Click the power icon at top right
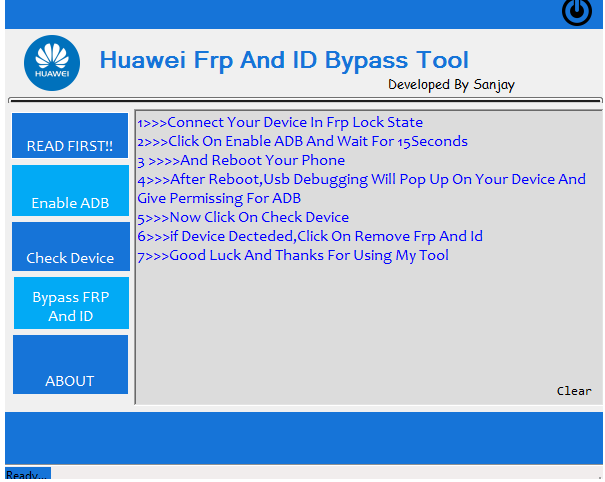Screen dimensions: 605x482 click(x=577, y=12)
